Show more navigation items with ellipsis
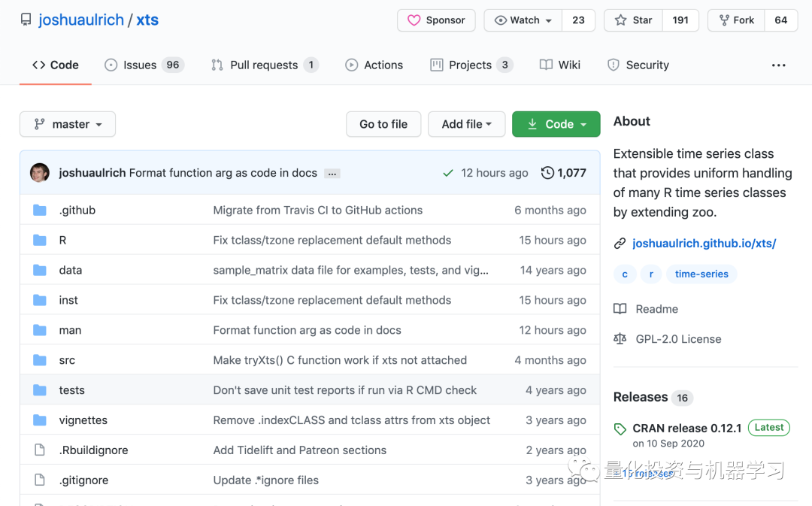The height and width of the screenshot is (506, 812). [x=778, y=65]
